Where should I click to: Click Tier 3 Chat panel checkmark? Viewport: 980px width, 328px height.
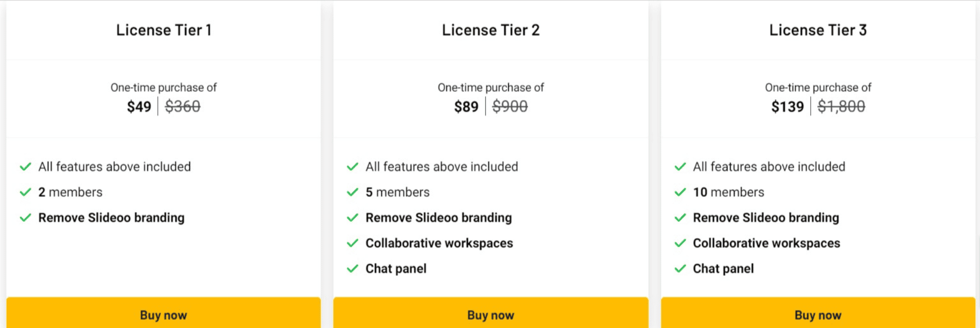(680, 269)
